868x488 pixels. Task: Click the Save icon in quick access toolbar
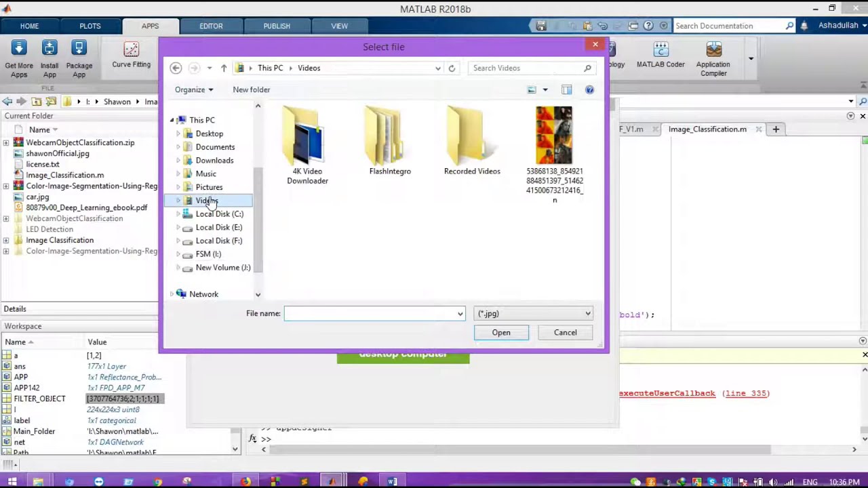tap(541, 26)
